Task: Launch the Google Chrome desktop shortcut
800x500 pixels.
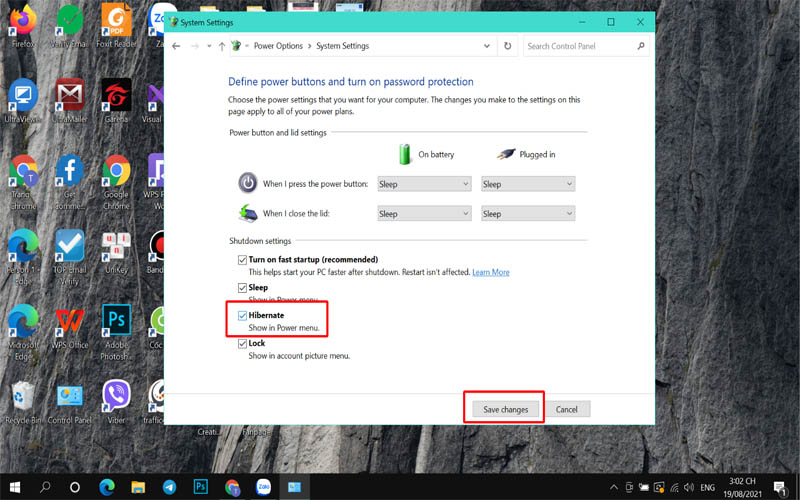Action: (x=116, y=182)
